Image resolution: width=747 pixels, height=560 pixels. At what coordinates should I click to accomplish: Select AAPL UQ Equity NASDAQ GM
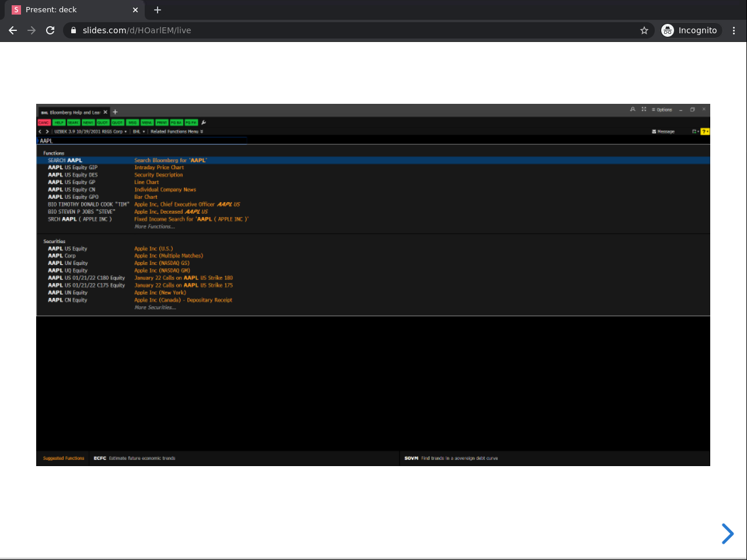point(373,271)
